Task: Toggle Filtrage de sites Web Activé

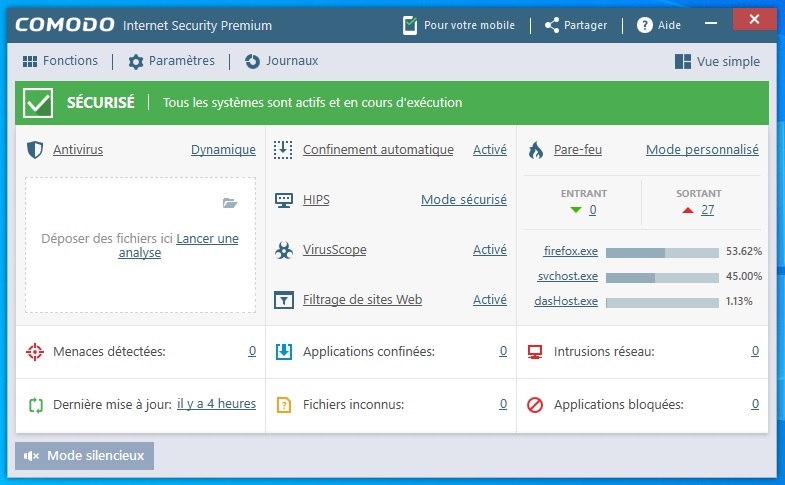Action: (x=489, y=300)
